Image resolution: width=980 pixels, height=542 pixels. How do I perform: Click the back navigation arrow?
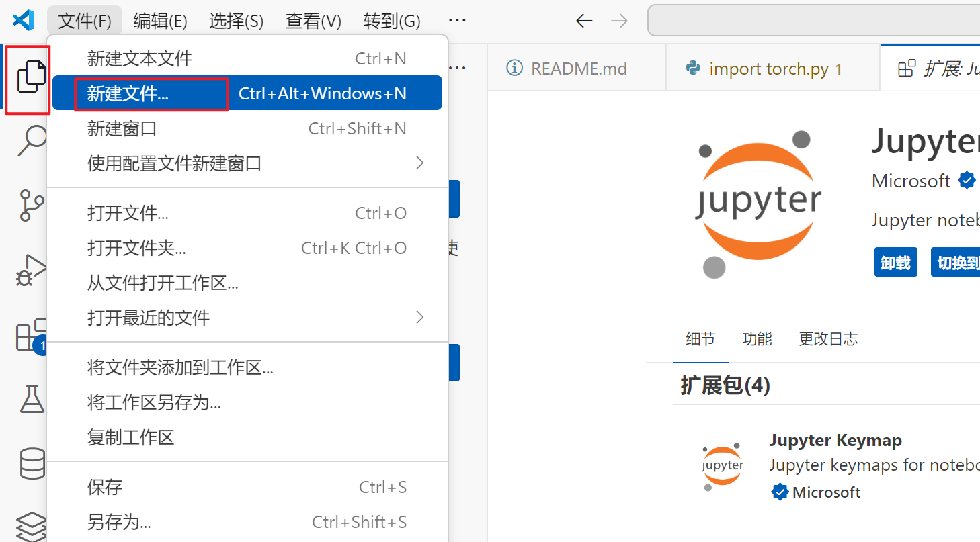583,20
